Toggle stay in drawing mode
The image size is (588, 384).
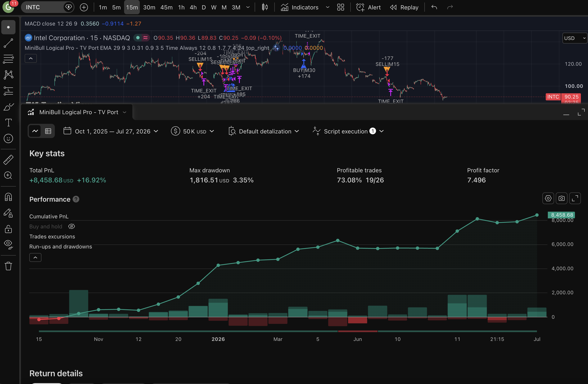click(8, 213)
